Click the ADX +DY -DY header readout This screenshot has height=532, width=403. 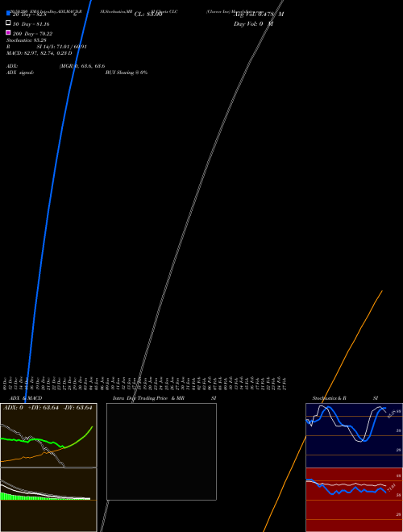pos(48,408)
